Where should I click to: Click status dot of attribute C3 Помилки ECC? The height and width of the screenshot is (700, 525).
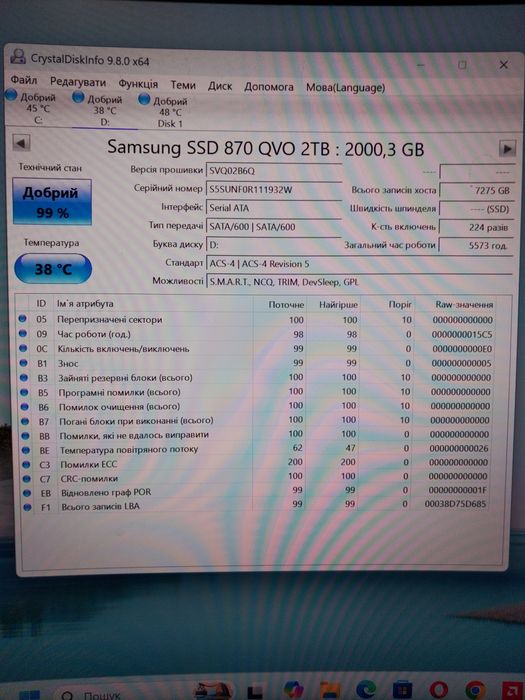(x=26, y=464)
